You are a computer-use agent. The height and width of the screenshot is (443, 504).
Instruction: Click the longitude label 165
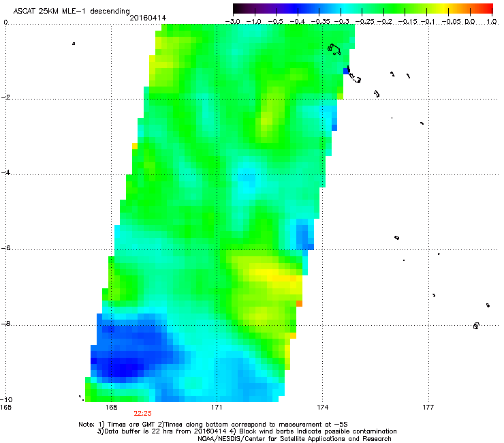(5, 408)
